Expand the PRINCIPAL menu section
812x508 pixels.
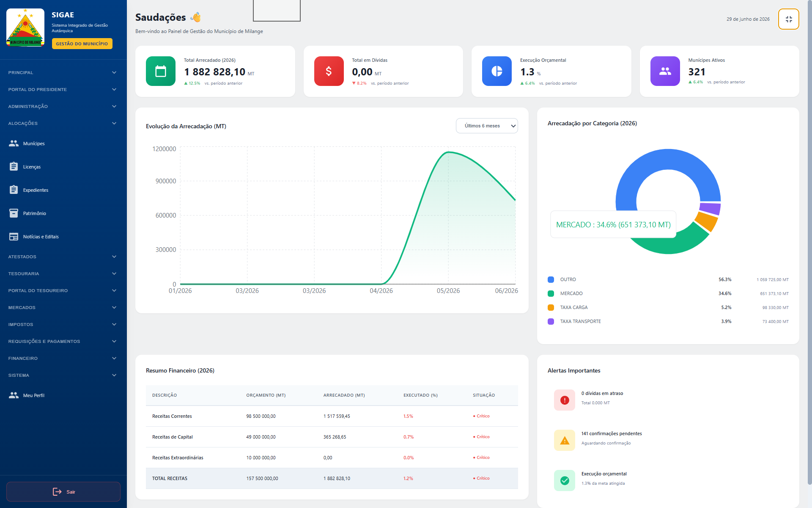(62, 72)
